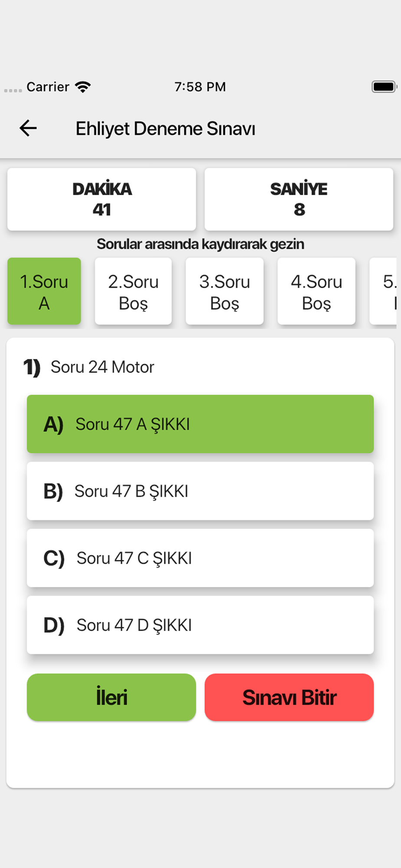Tap the status bar clock 7:58 PM
The image size is (401, 868).
click(200, 87)
